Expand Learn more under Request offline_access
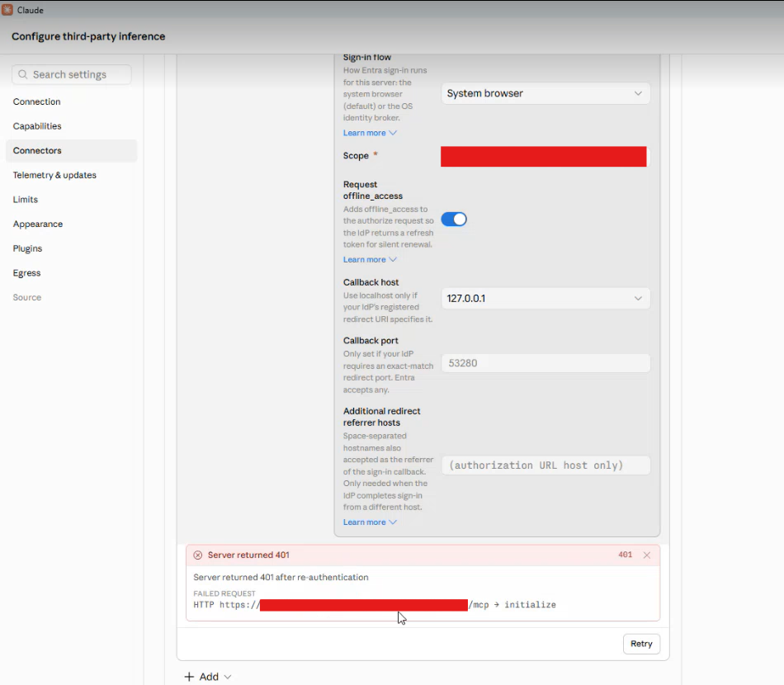Image resolution: width=784 pixels, height=685 pixels. 370,259
